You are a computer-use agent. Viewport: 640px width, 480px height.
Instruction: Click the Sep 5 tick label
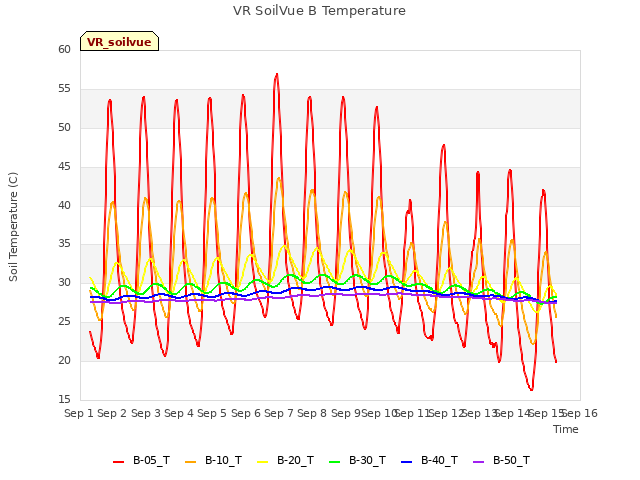coord(212,413)
